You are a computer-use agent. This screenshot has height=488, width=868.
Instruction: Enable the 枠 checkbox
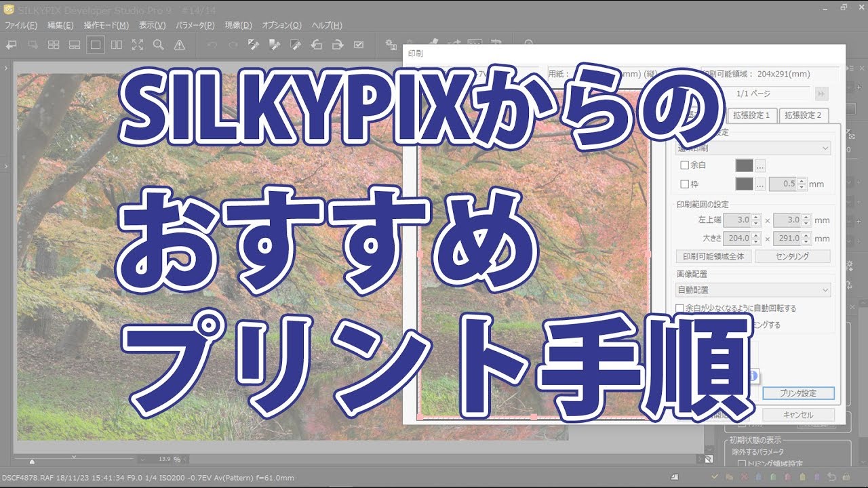pyautogui.click(x=684, y=184)
